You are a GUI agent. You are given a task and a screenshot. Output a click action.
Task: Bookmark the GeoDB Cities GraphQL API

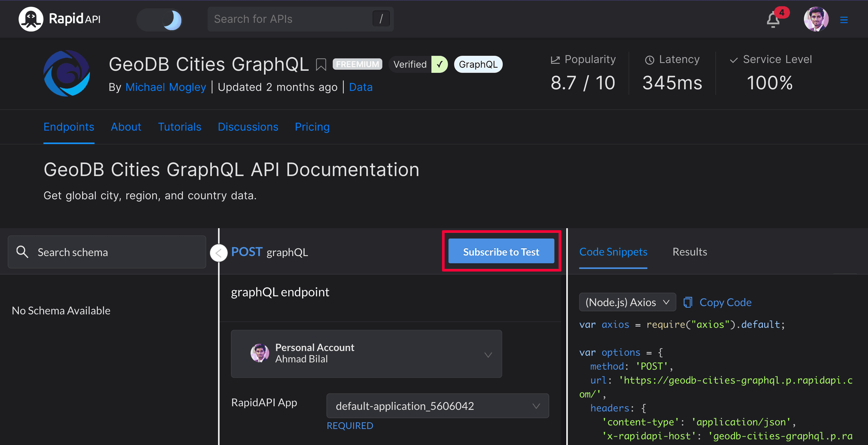[321, 65]
